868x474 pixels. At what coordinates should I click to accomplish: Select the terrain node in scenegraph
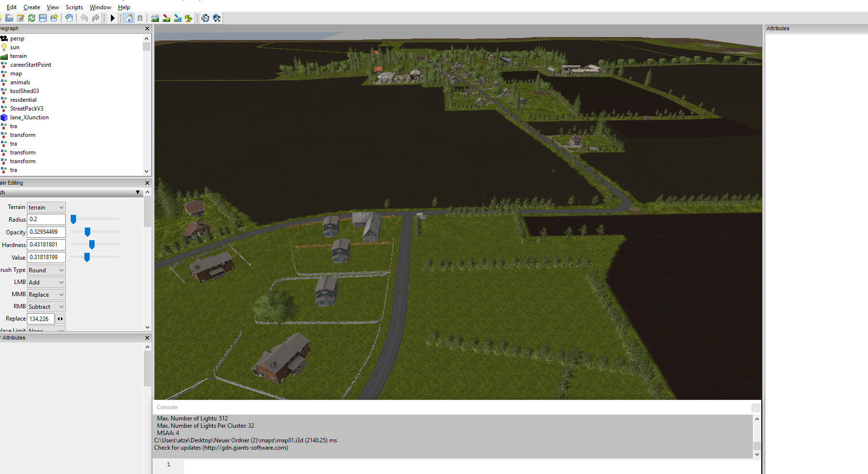point(19,56)
